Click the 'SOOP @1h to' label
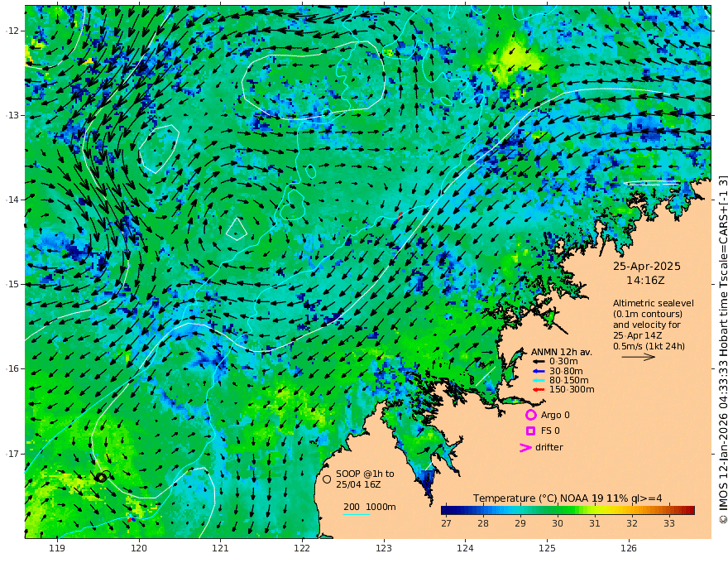This screenshot has height=563, width=728. [x=365, y=474]
